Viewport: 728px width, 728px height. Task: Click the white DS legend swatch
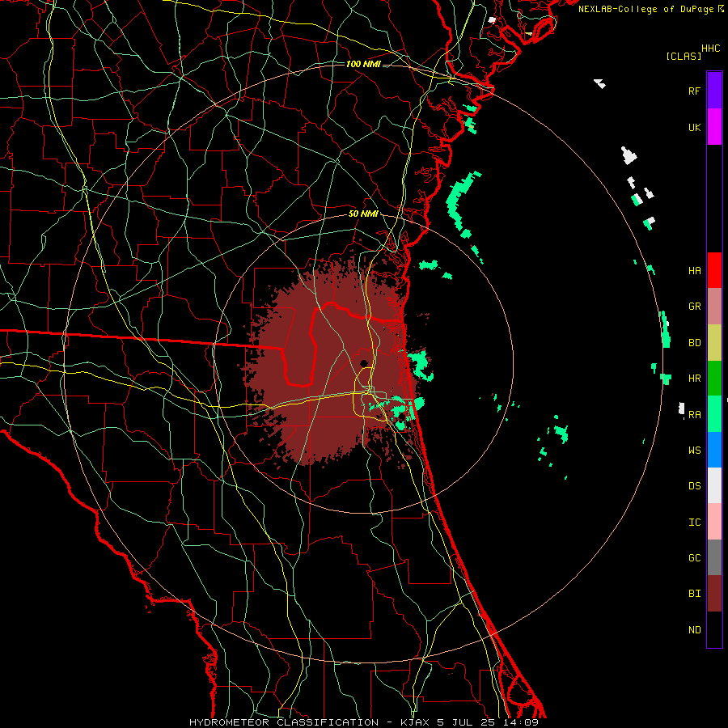(x=714, y=485)
